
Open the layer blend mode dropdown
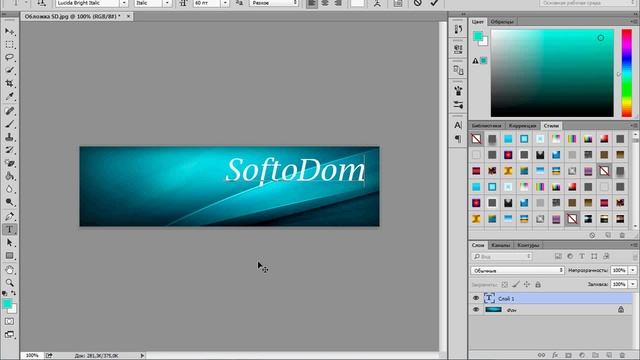(x=518, y=270)
